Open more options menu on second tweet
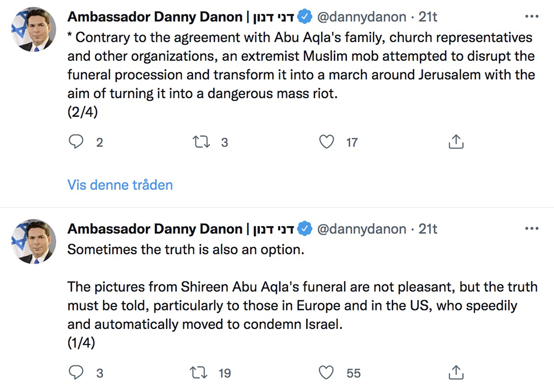554x392 pixels. click(x=532, y=228)
